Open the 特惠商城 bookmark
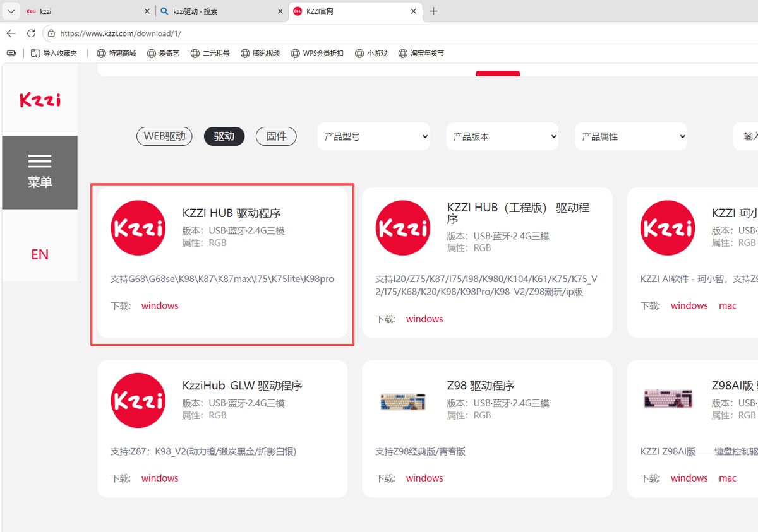The image size is (758, 532). coord(116,54)
